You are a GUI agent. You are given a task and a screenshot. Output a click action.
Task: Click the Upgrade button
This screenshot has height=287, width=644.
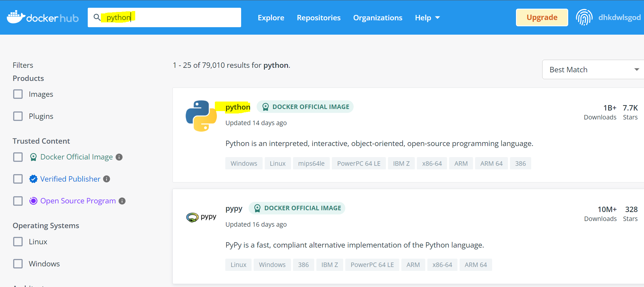[x=542, y=17]
